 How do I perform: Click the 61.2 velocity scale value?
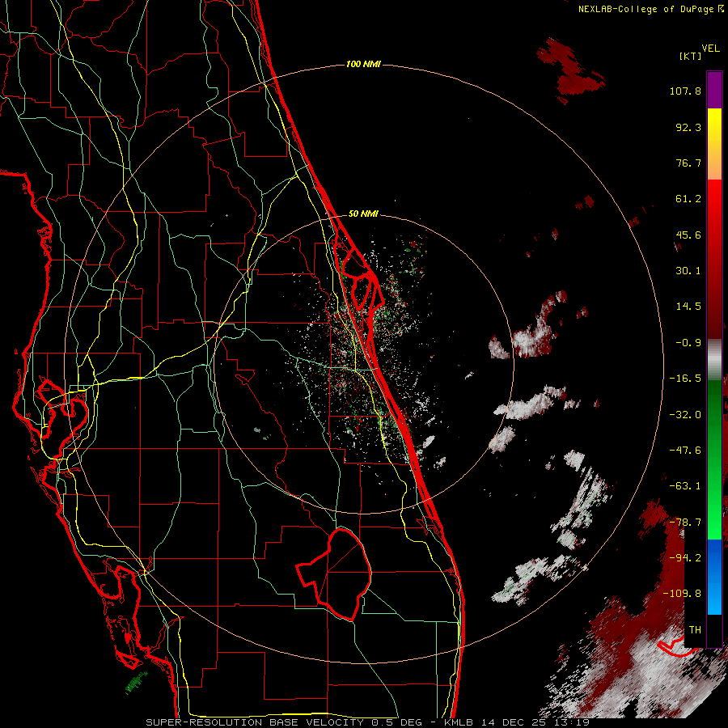688,199
